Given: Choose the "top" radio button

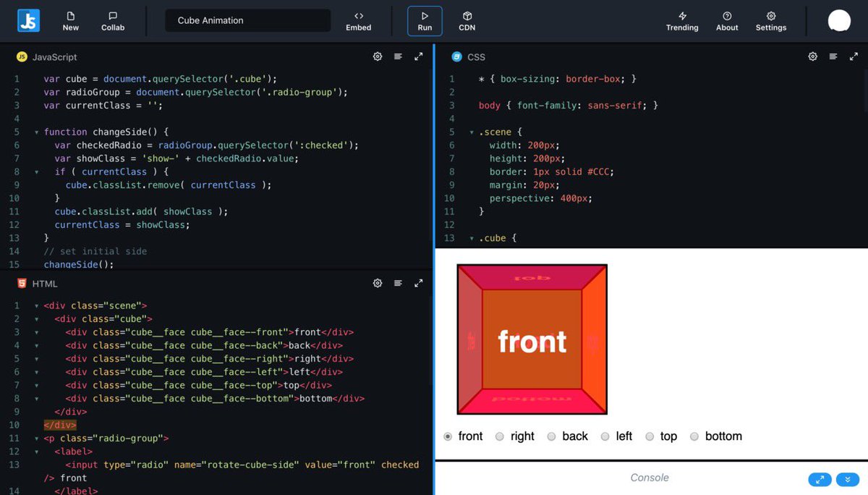Looking at the screenshot, I should click(x=650, y=436).
